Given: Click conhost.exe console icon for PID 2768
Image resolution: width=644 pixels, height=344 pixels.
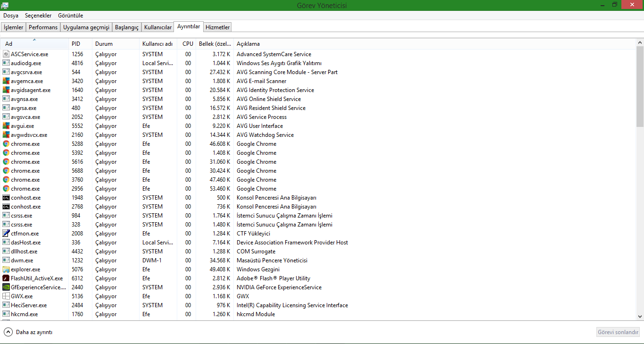Looking at the screenshot, I should pos(6,207).
